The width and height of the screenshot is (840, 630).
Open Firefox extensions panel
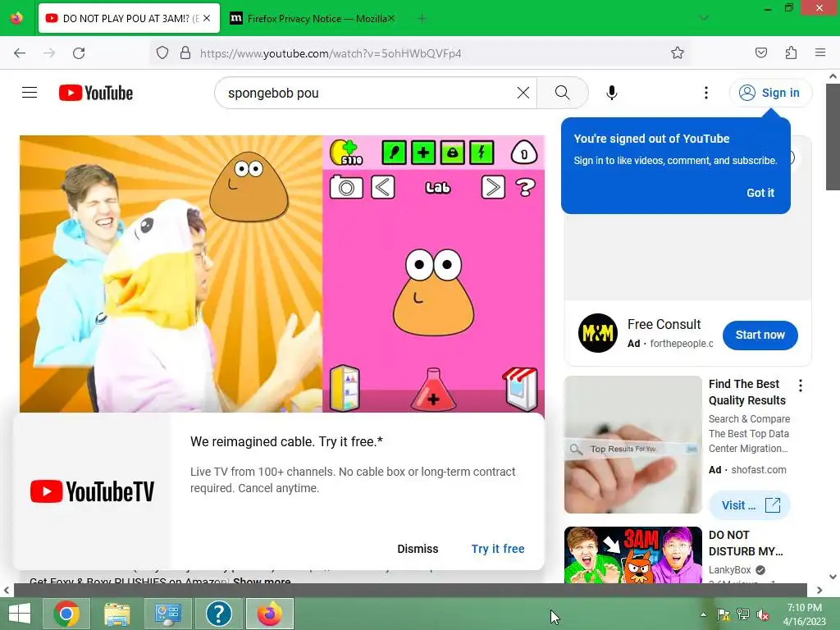click(x=791, y=53)
